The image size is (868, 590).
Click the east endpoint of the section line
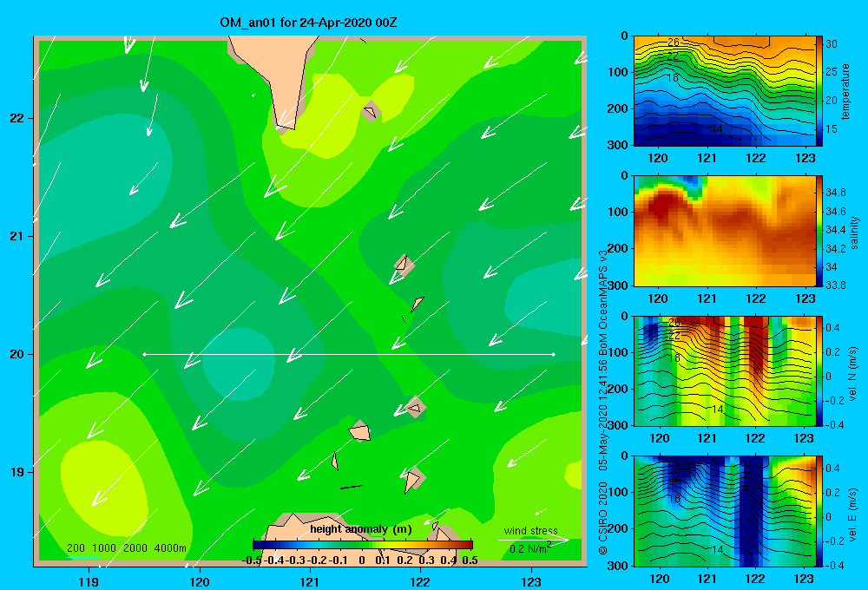[x=554, y=354]
